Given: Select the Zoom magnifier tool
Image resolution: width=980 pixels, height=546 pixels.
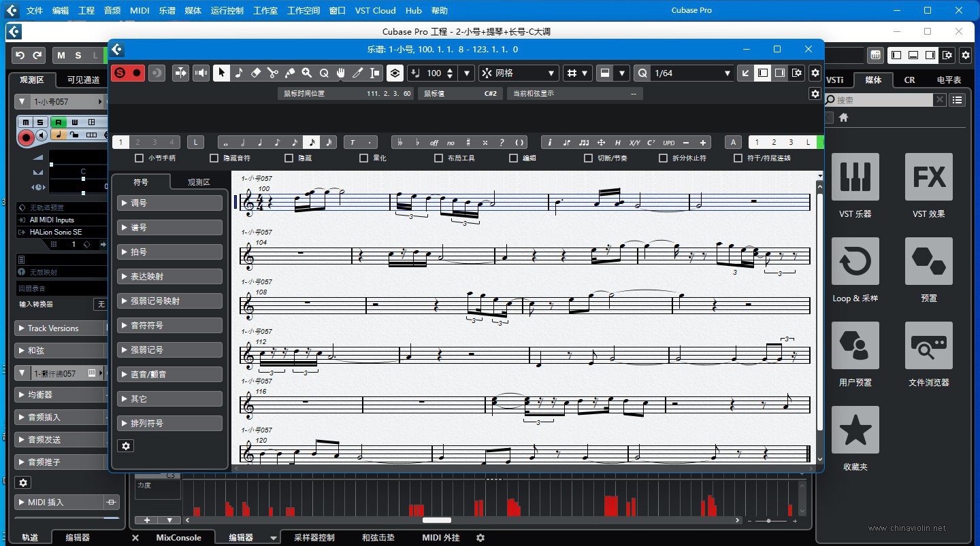Looking at the screenshot, I should click(307, 73).
